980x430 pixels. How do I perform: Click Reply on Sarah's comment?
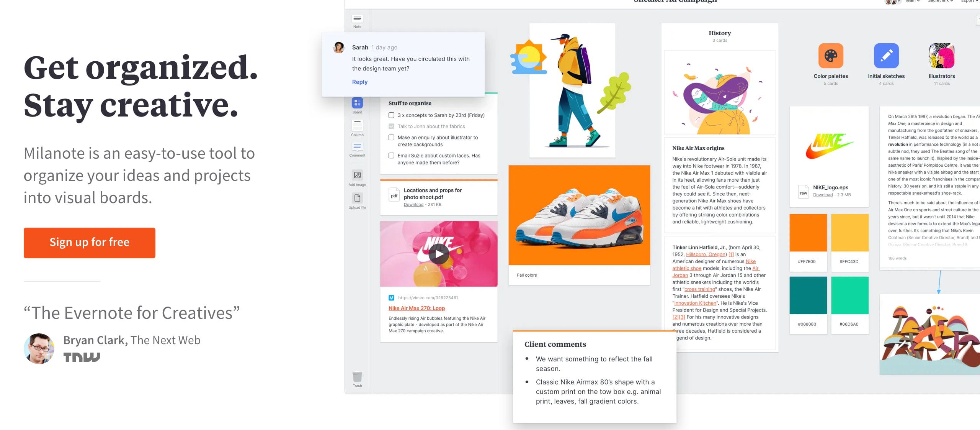[359, 82]
